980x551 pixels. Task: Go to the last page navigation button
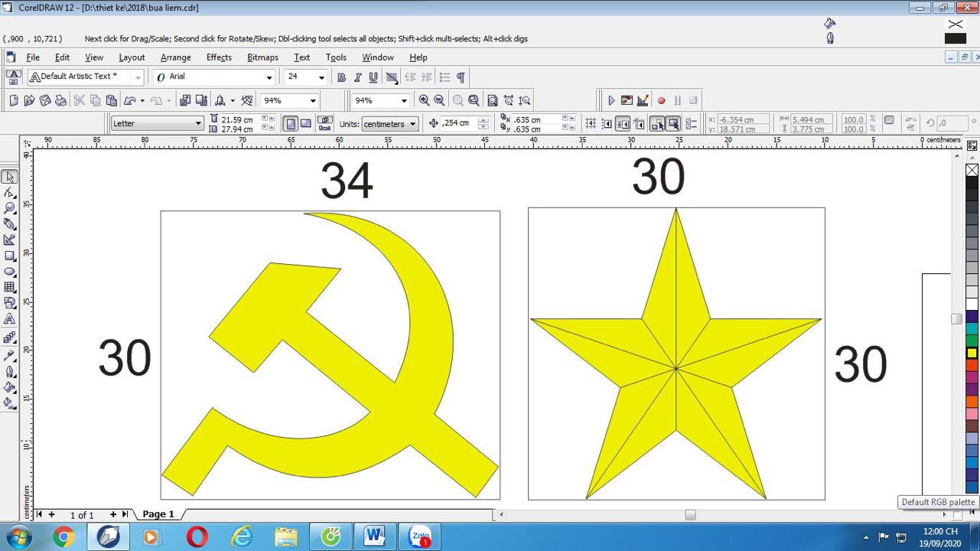point(125,514)
